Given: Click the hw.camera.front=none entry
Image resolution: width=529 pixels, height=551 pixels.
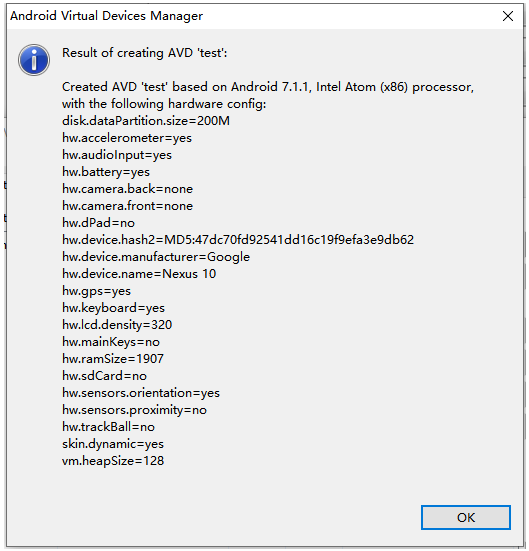Looking at the screenshot, I should click(127, 206).
